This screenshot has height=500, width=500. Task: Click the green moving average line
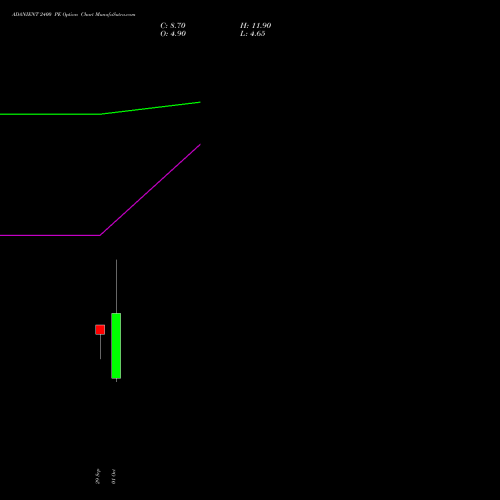tap(100, 114)
